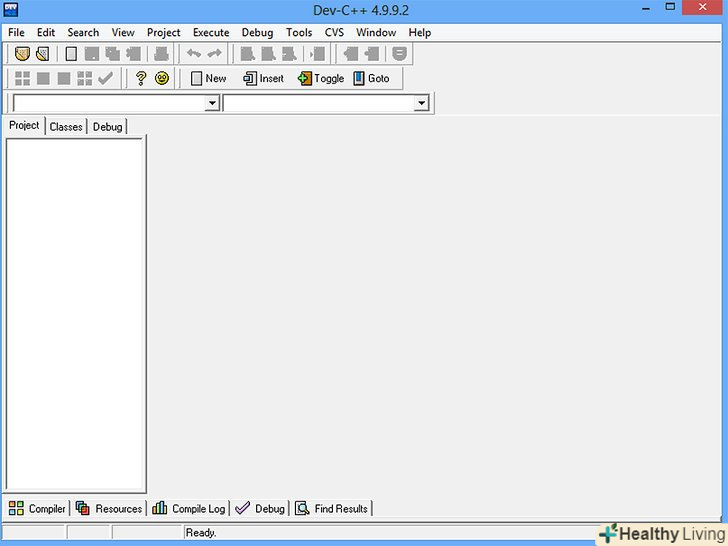Open the bottom Debug output tab
The height and width of the screenshot is (546, 728).
tap(260, 508)
